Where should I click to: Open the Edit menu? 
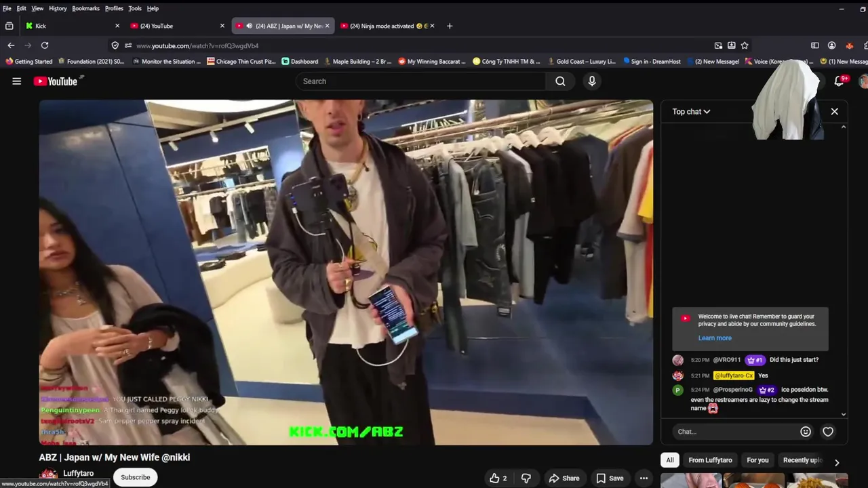[22, 8]
